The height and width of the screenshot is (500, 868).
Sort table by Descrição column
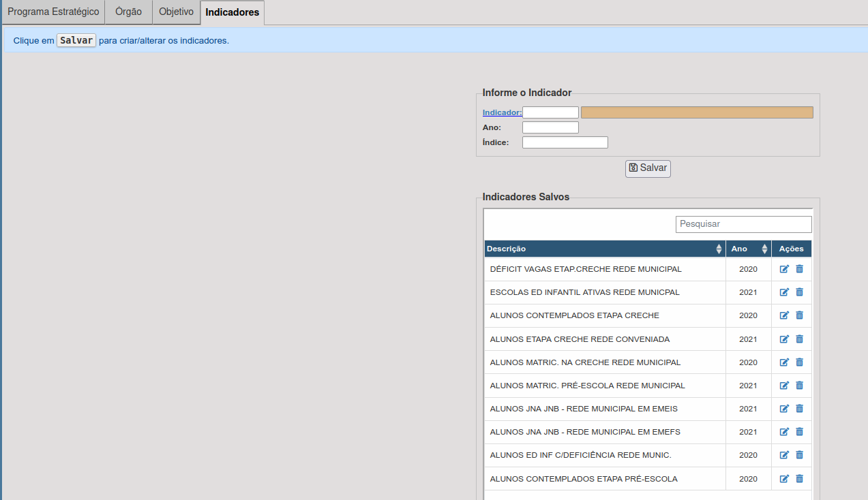tap(604, 249)
